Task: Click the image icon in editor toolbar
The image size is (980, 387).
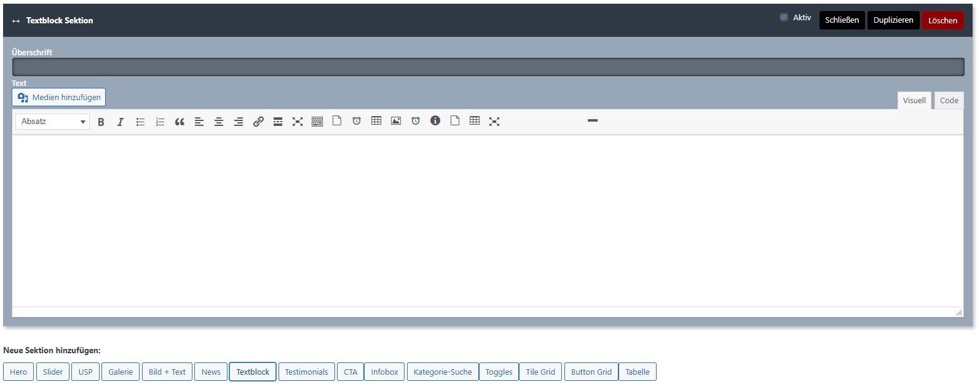Action: click(x=396, y=121)
